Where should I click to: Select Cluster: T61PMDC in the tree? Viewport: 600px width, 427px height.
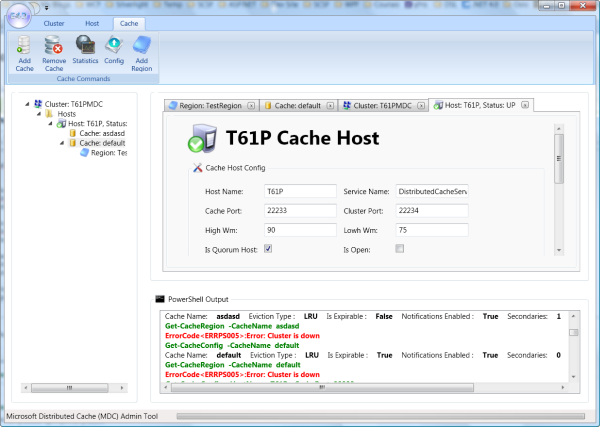(x=73, y=104)
